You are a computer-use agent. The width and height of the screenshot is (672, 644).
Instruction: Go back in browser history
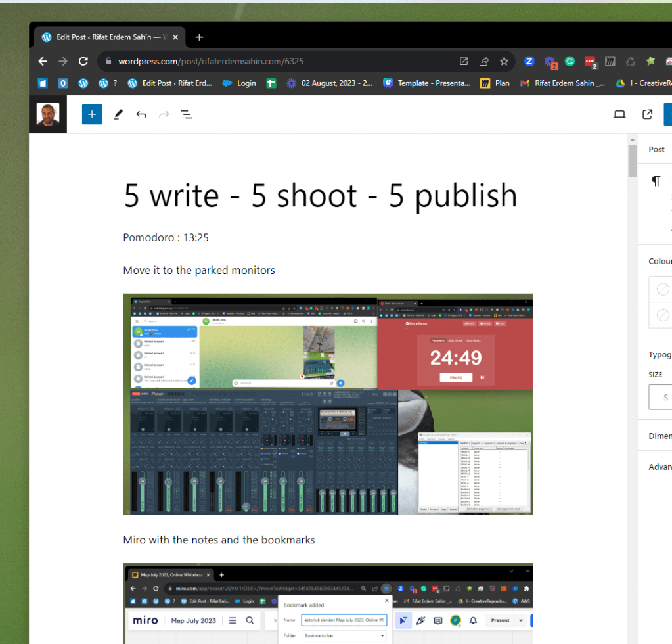(x=43, y=61)
